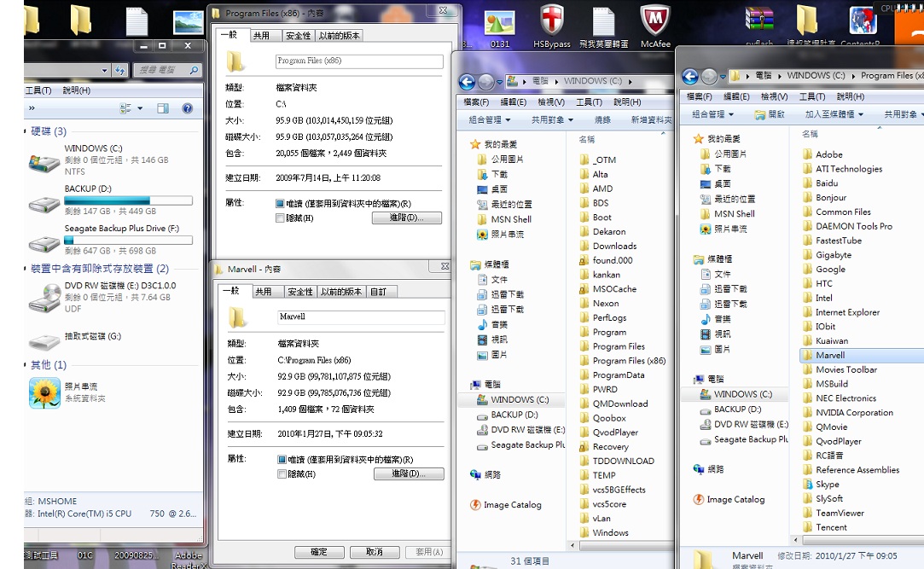Viewport: 924px width, 569px height.
Task: Cancel the Marvell properties dialog
Action: pos(375,552)
